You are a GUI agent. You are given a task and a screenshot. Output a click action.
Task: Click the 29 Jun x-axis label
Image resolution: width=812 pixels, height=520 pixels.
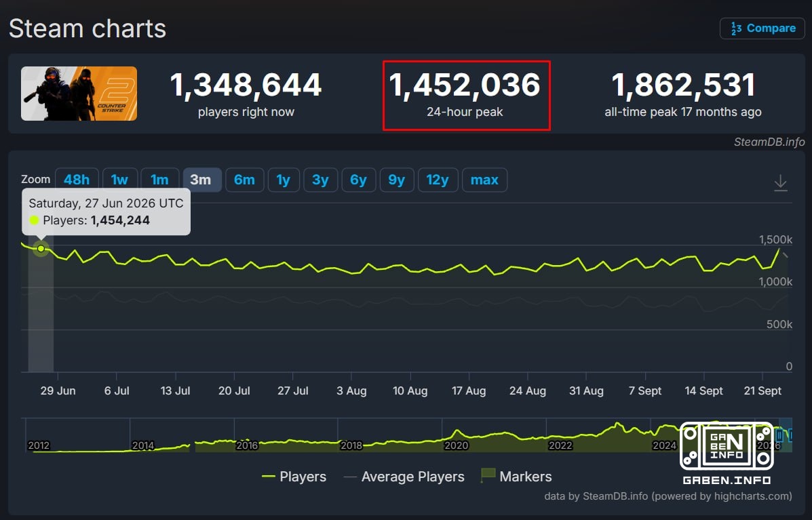(58, 391)
